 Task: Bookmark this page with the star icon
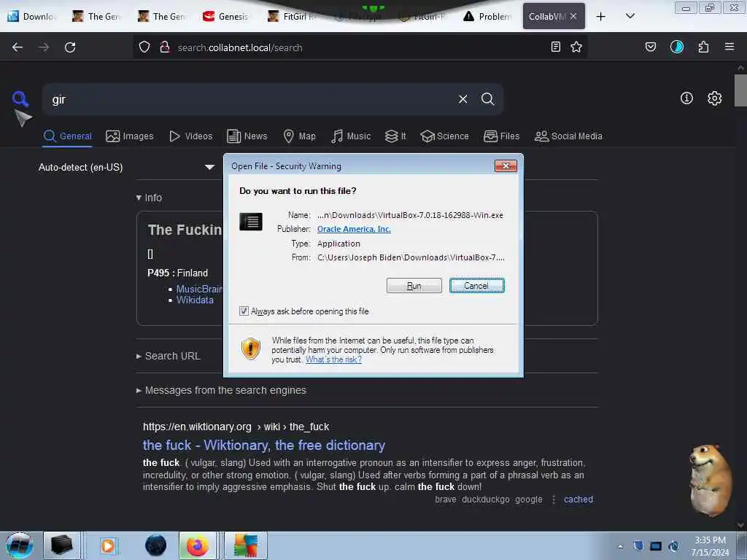(x=576, y=47)
